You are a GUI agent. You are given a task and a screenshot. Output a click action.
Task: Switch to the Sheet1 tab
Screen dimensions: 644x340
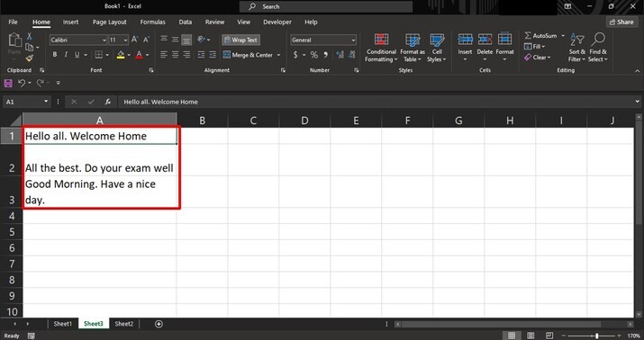tap(62, 324)
